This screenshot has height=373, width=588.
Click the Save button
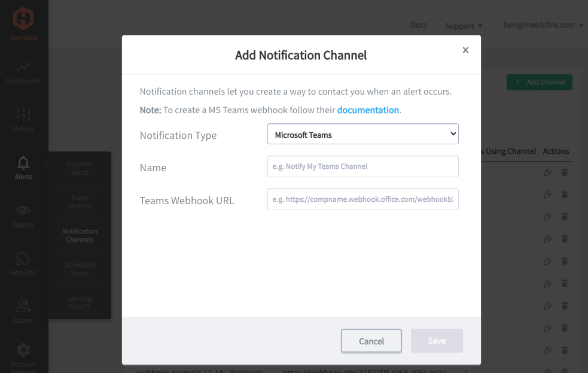pos(437,341)
